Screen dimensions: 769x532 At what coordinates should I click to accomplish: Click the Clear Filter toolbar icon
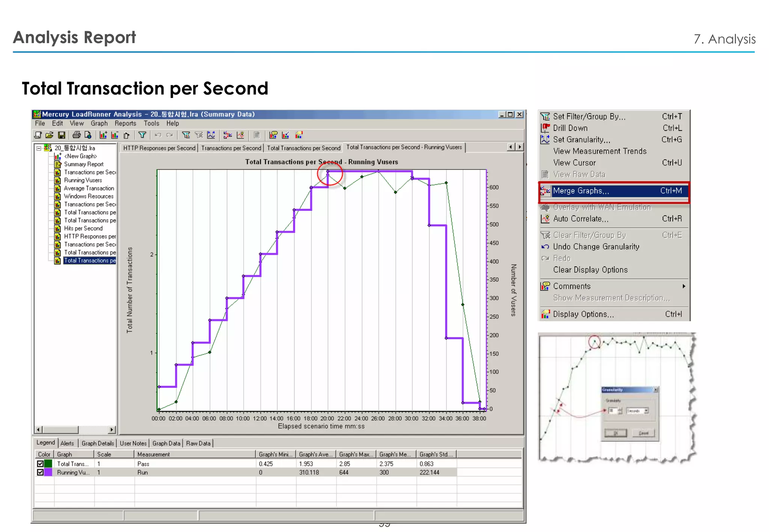click(199, 135)
